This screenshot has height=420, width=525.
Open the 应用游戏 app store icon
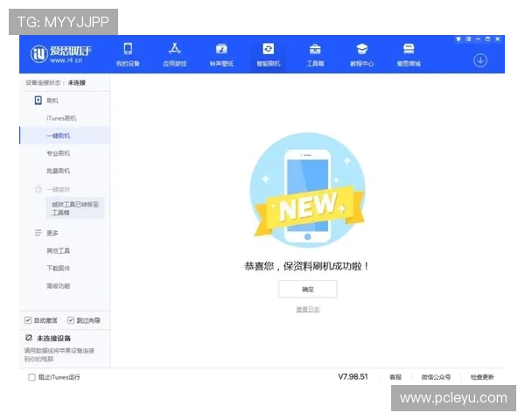point(174,49)
